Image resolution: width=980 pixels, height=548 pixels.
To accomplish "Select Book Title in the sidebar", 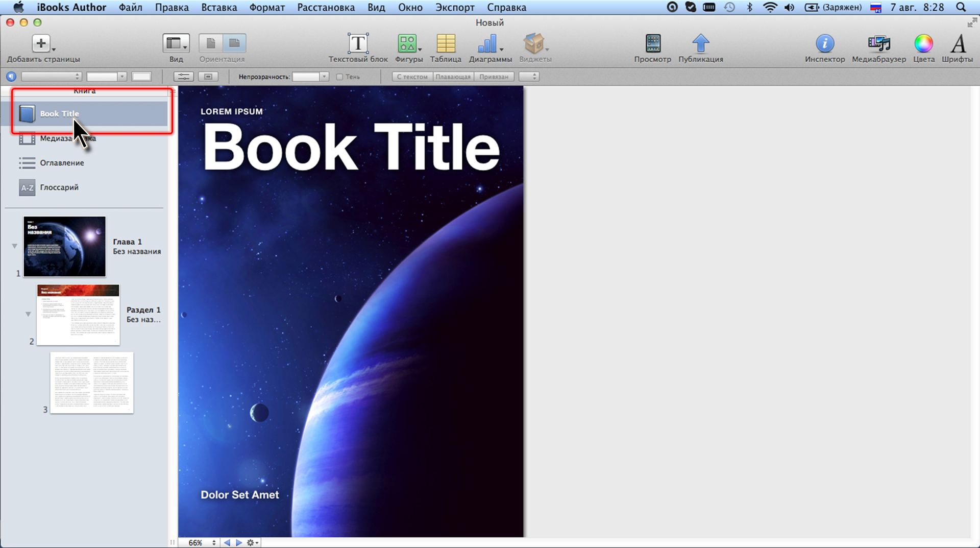I will (x=84, y=113).
